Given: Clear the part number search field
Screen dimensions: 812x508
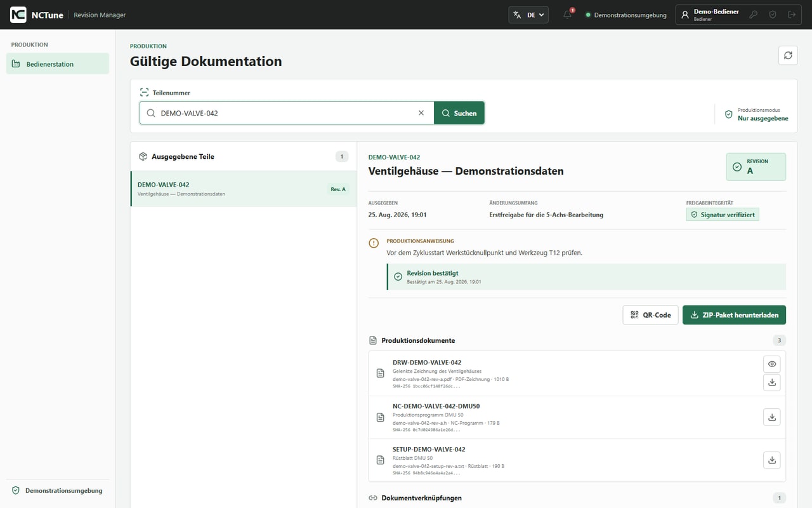Looking at the screenshot, I should pos(421,113).
